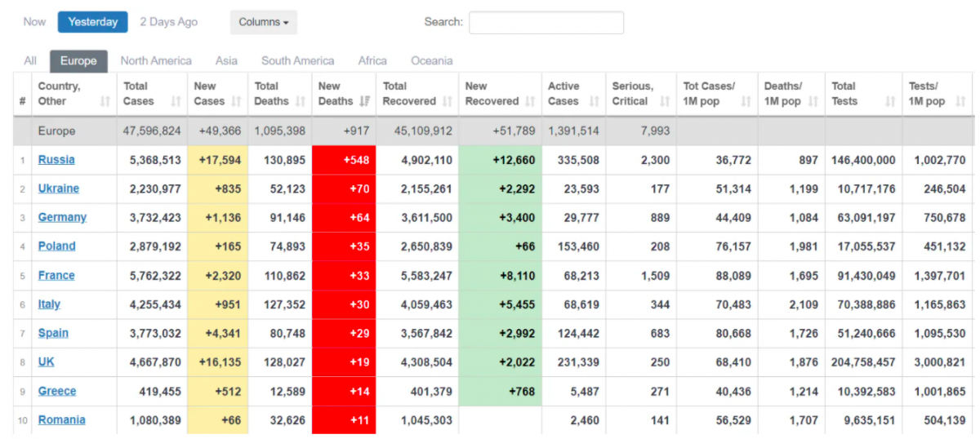Switch to the Oceania tab
This screenshot has height=439, width=980.
431,60
